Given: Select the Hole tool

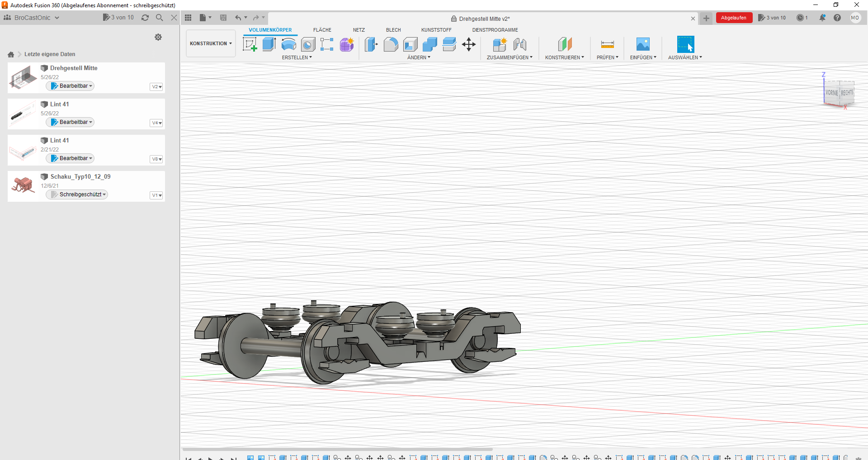Looking at the screenshot, I should pyautogui.click(x=308, y=44).
